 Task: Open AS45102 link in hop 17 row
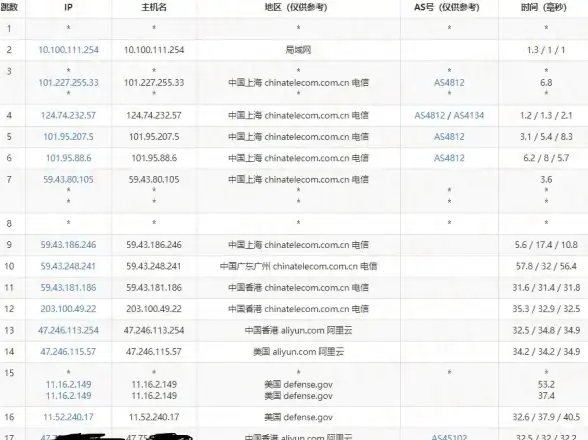coord(449,437)
